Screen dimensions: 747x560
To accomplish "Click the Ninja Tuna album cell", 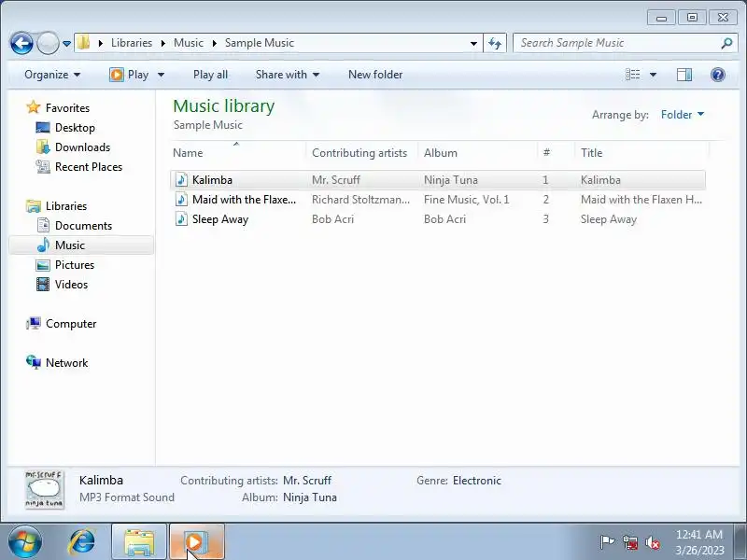I will coord(451,180).
